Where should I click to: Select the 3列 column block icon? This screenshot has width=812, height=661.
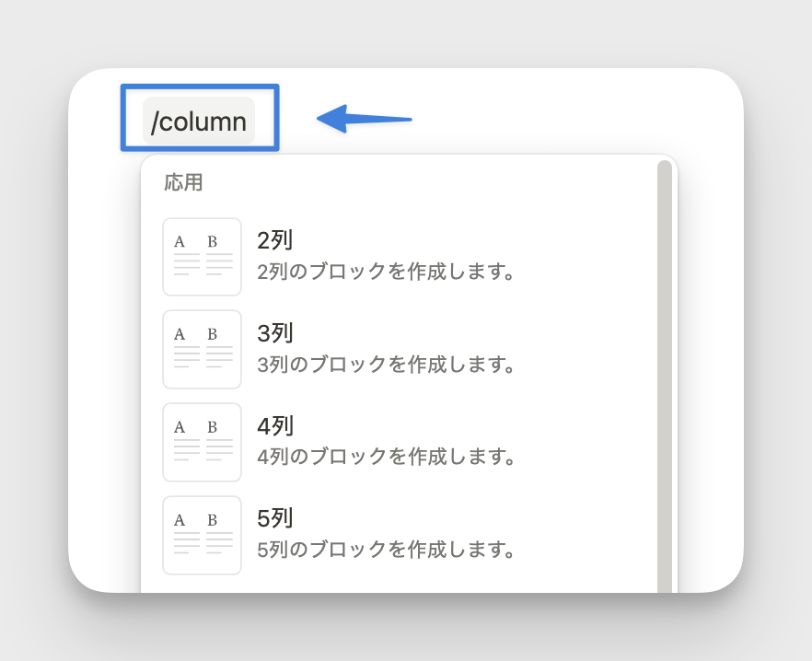(202, 350)
